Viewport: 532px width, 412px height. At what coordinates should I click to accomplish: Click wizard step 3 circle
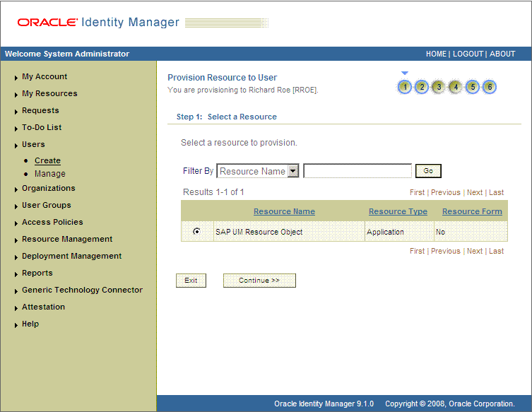[x=439, y=87]
